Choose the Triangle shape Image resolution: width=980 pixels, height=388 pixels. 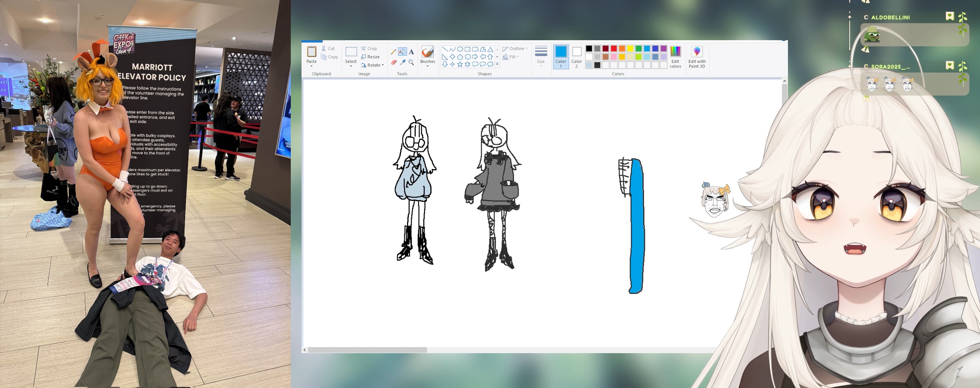click(490, 49)
